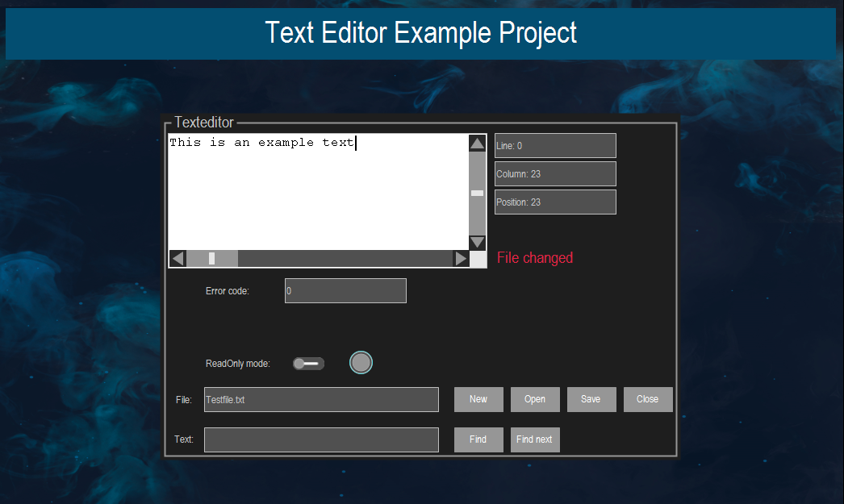Click the New button to create a file

pyautogui.click(x=478, y=399)
